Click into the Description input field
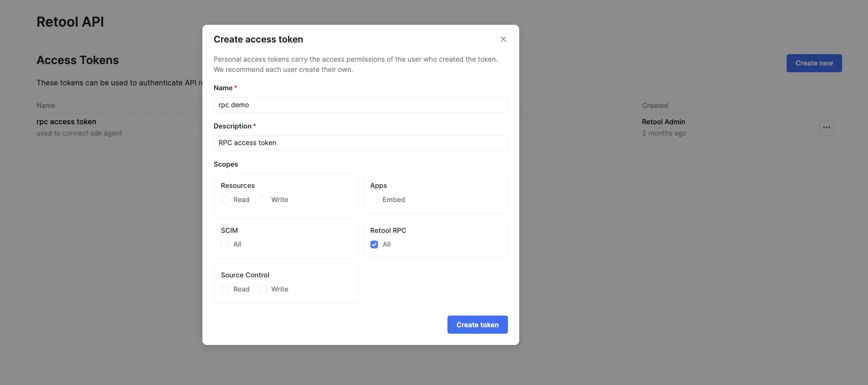Screen dimensions: 868x385 point(360,143)
